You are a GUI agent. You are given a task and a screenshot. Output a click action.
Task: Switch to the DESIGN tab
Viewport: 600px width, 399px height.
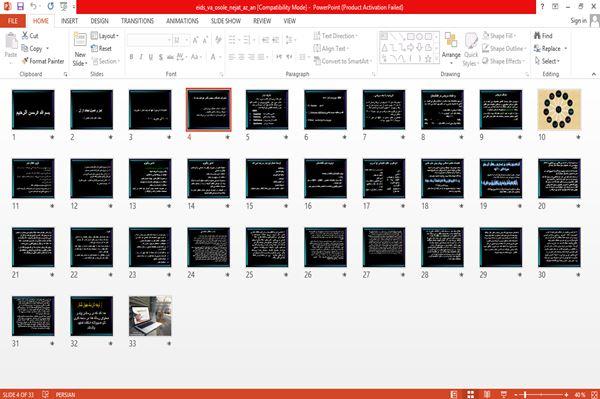click(99, 21)
